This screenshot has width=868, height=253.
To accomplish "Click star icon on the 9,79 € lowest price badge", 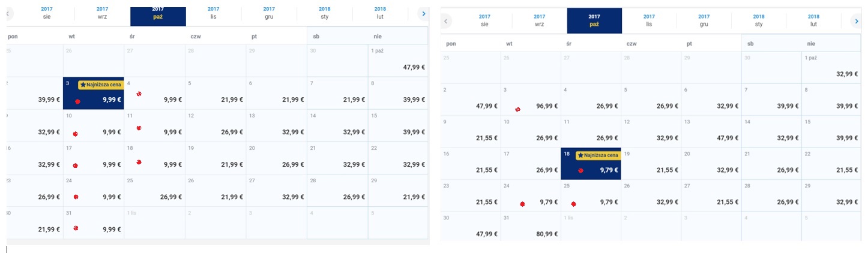I will point(580,155).
